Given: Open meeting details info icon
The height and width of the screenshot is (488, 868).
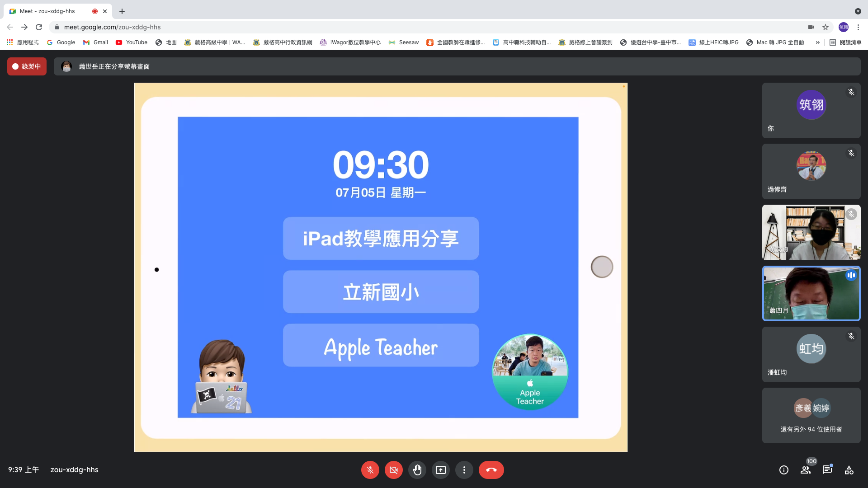Looking at the screenshot, I should click(x=783, y=470).
